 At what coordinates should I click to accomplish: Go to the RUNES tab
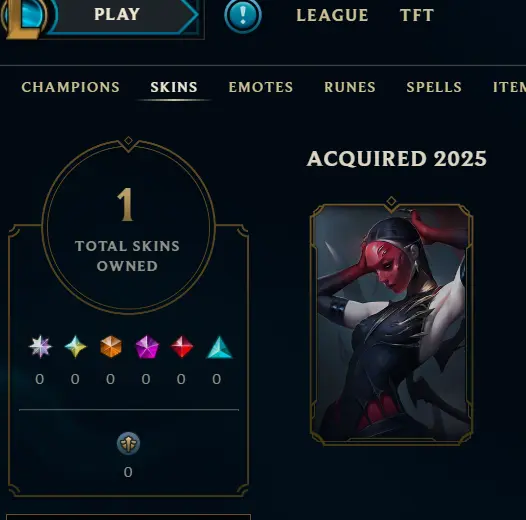tap(350, 87)
